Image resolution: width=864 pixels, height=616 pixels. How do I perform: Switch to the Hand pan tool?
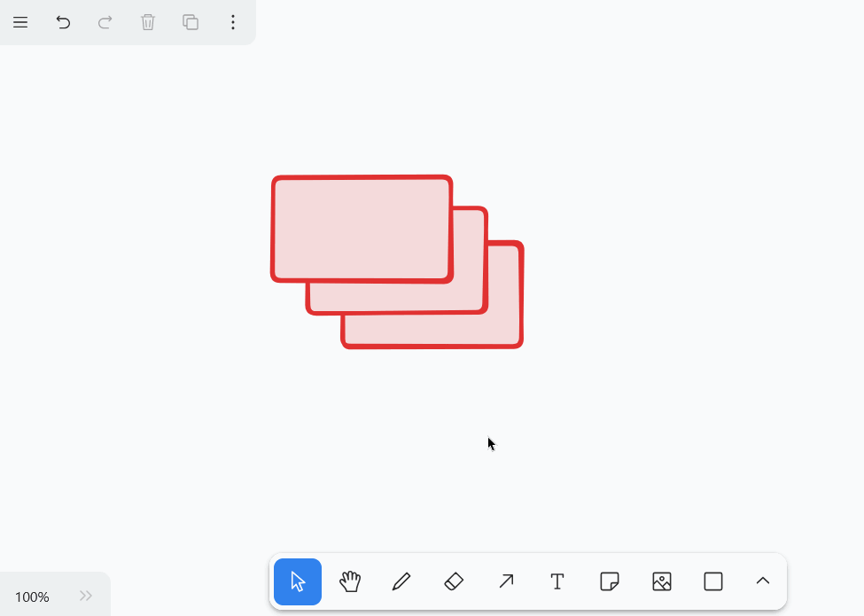pos(350,581)
